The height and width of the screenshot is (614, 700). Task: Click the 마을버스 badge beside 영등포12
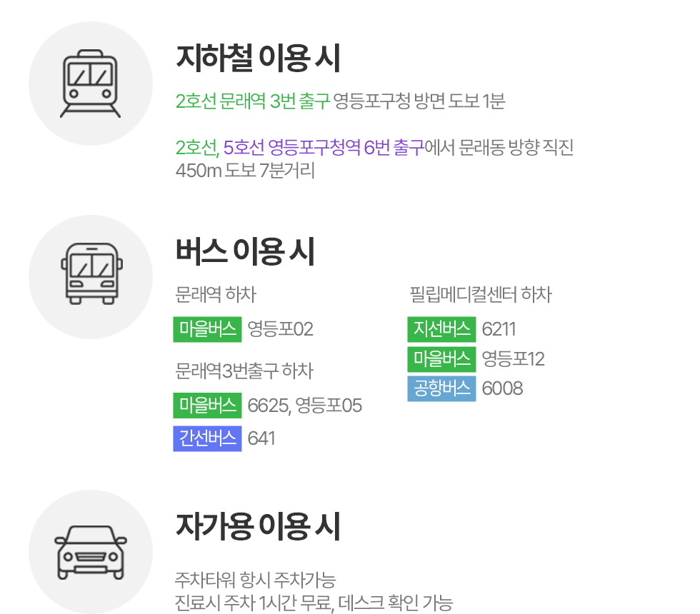[441, 358]
